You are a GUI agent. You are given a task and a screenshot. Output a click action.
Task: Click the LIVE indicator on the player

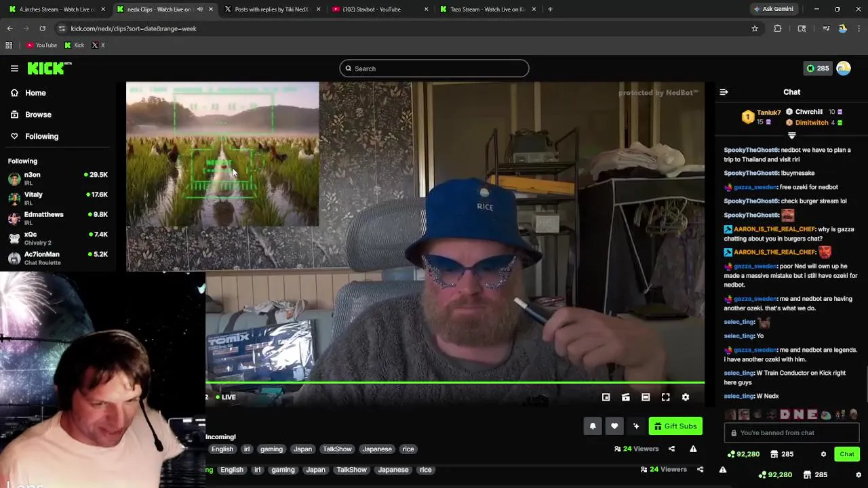pyautogui.click(x=226, y=397)
